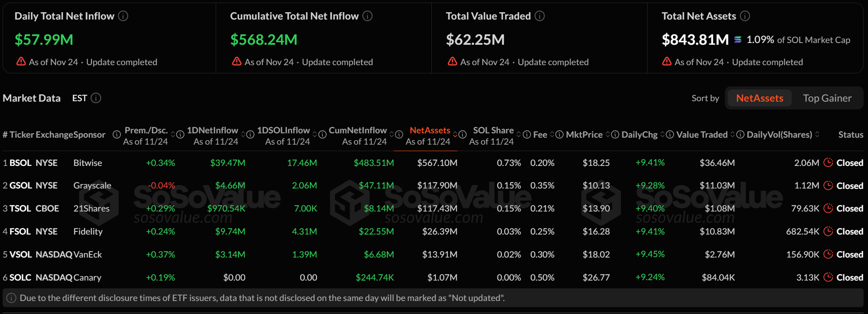
Task: Click the info icon just before 1DNetInflow header
Action: [180, 135]
